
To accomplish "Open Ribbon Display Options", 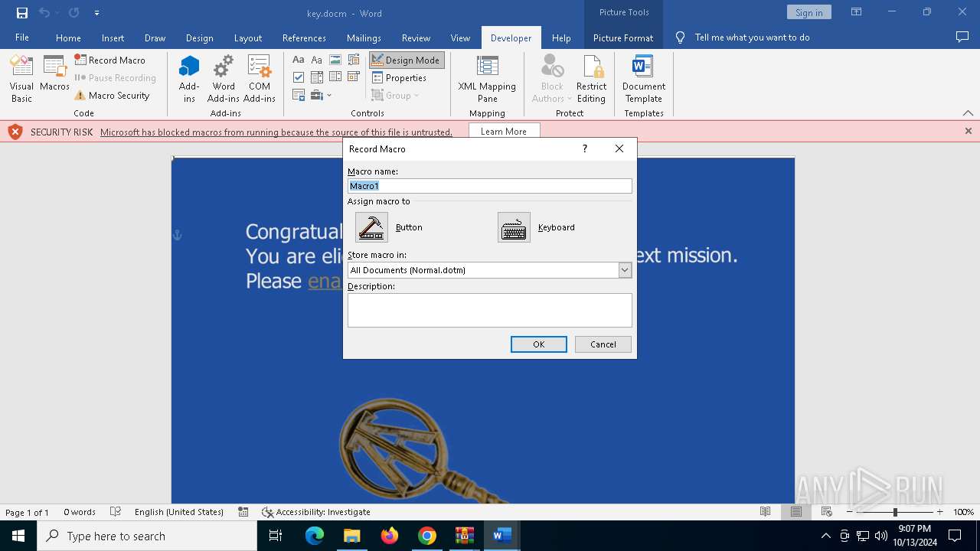I will coord(856,12).
